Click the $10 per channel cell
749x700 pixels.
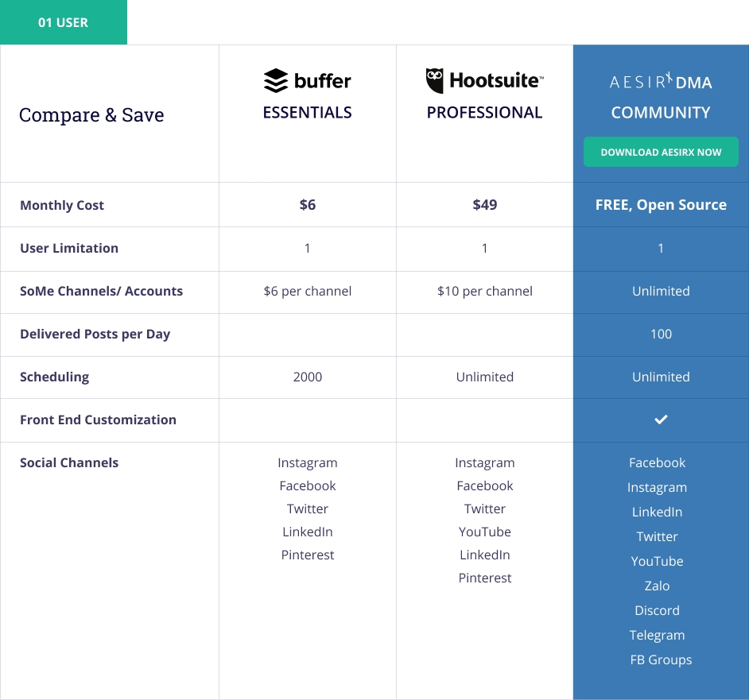pyautogui.click(x=484, y=292)
